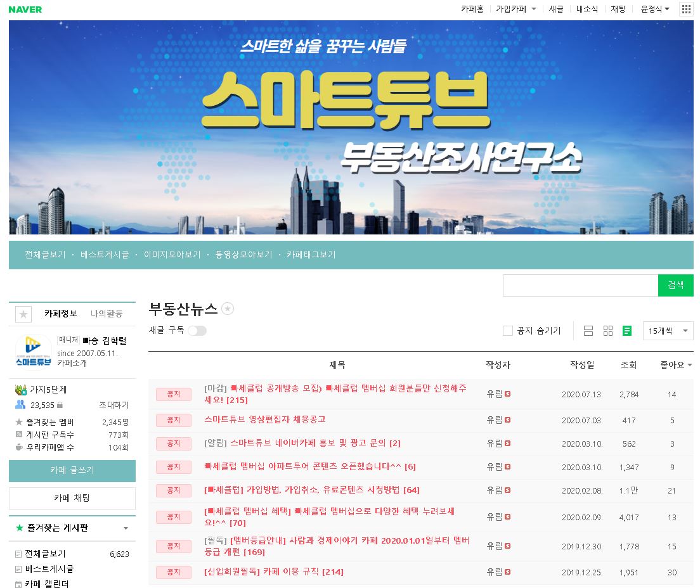Click the member count people icon
The width and height of the screenshot is (700, 588).
tap(20, 405)
